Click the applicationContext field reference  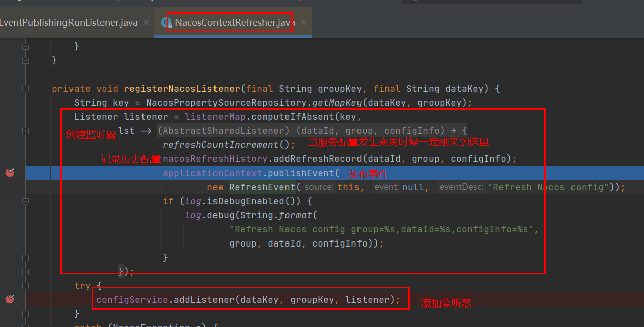212,173
